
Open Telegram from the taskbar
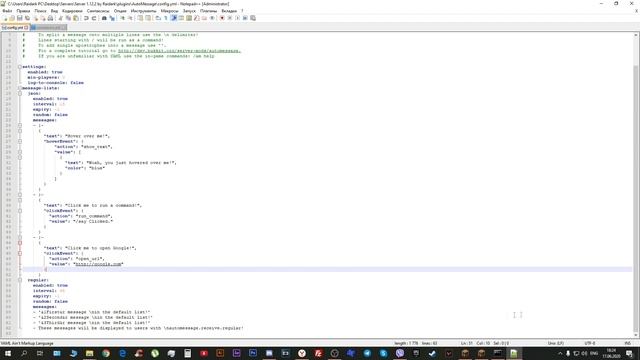pyautogui.click(x=367, y=353)
